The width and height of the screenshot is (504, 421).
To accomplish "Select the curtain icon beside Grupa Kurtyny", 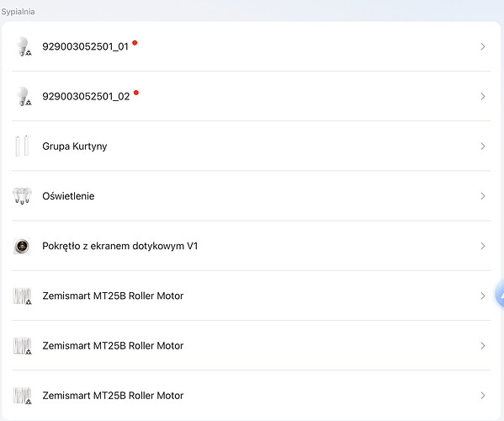I will click(x=22, y=146).
